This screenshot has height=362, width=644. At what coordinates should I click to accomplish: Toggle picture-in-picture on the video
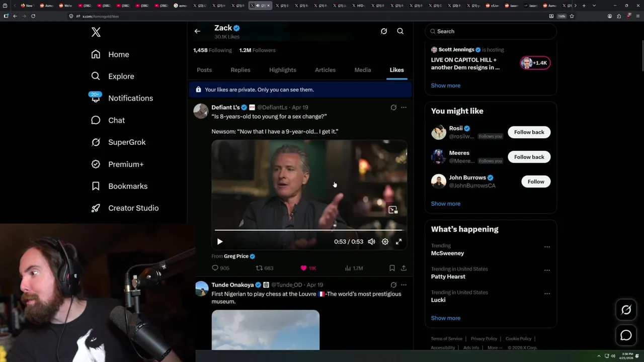(x=393, y=210)
